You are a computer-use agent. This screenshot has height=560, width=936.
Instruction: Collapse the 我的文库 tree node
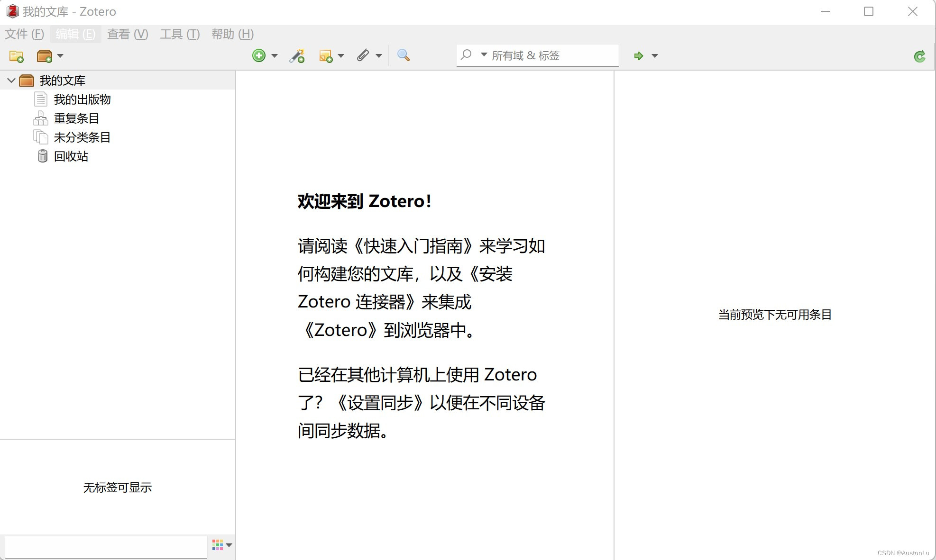(x=11, y=81)
